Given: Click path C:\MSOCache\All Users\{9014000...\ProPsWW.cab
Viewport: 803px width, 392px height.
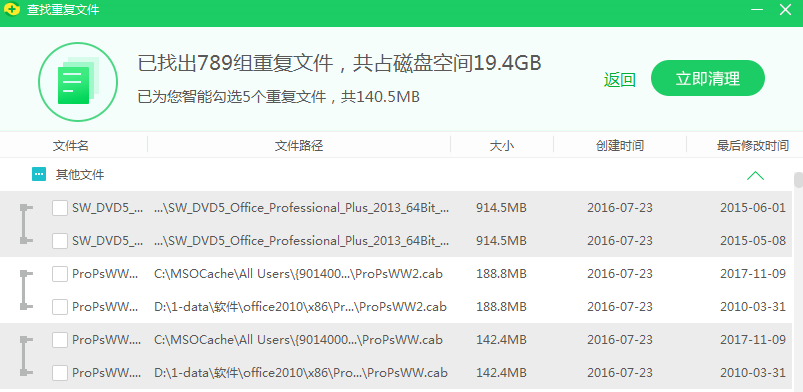Looking at the screenshot, I should coord(299,340).
